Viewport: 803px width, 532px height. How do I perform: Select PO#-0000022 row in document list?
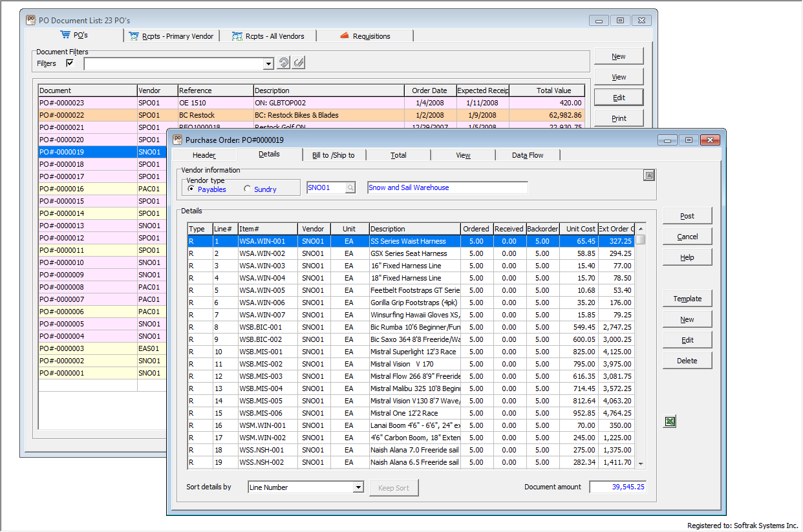coord(87,115)
